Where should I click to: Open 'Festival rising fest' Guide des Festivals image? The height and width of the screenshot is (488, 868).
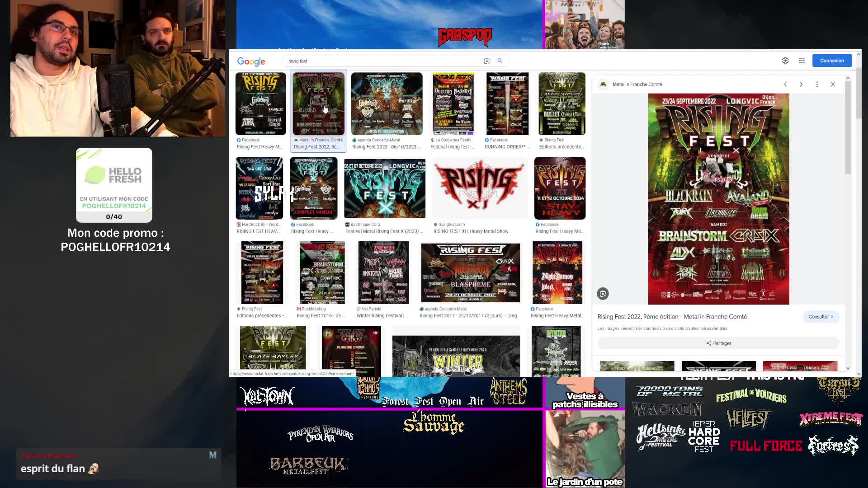pos(453,103)
